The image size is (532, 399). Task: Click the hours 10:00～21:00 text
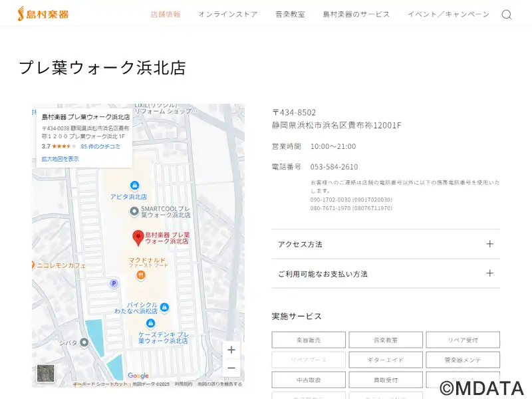(x=333, y=146)
